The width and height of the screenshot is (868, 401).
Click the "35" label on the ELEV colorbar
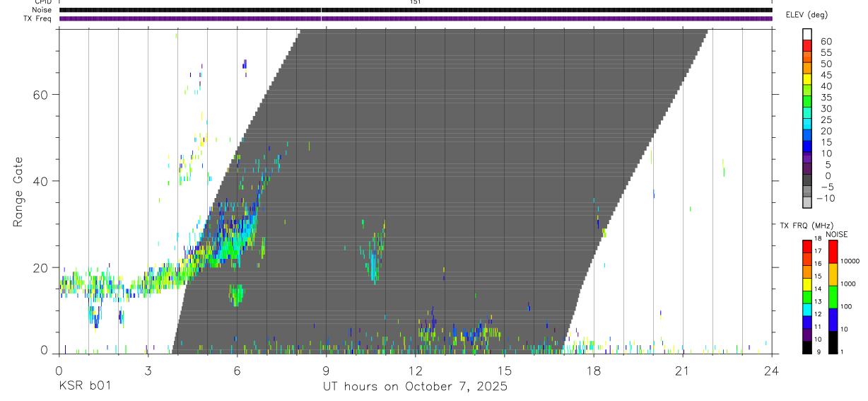pos(826,97)
